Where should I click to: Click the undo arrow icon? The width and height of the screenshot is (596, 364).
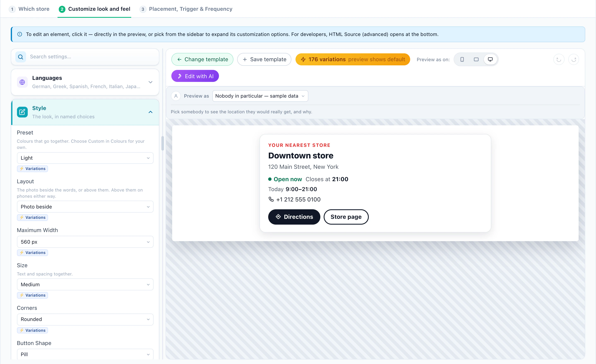(x=559, y=59)
